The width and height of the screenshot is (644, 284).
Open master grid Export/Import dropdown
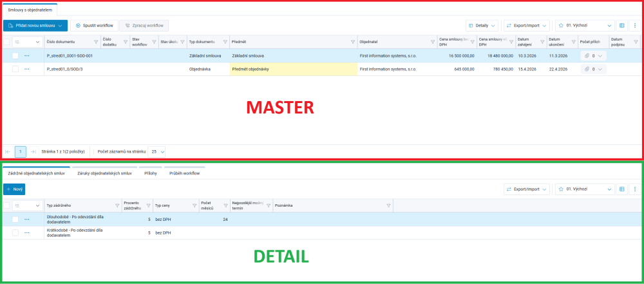tap(527, 26)
